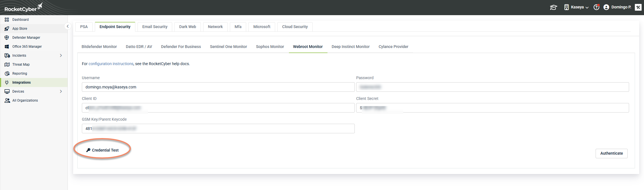Open the configuration instructions link
644x190 pixels.
tap(111, 64)
